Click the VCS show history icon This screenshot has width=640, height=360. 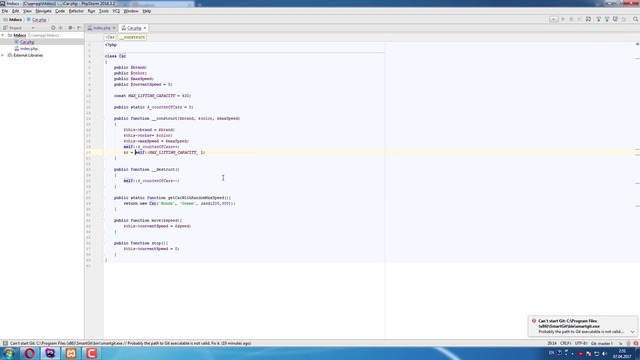click(x=615, y=19)
